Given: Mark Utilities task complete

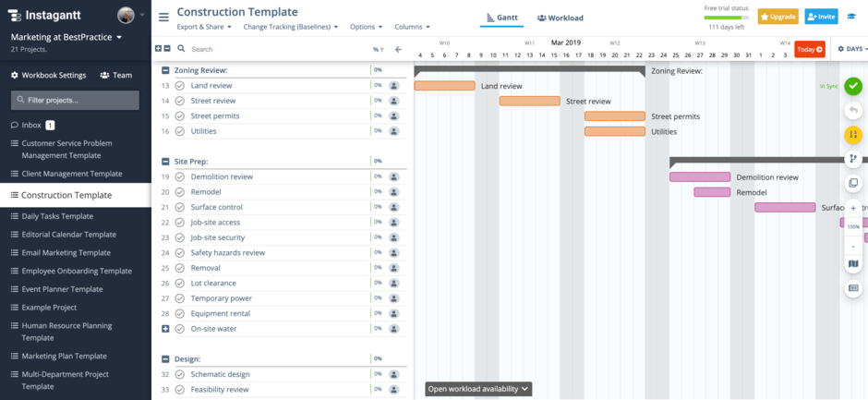Looking at the screenshot, I should coord(179,131).
